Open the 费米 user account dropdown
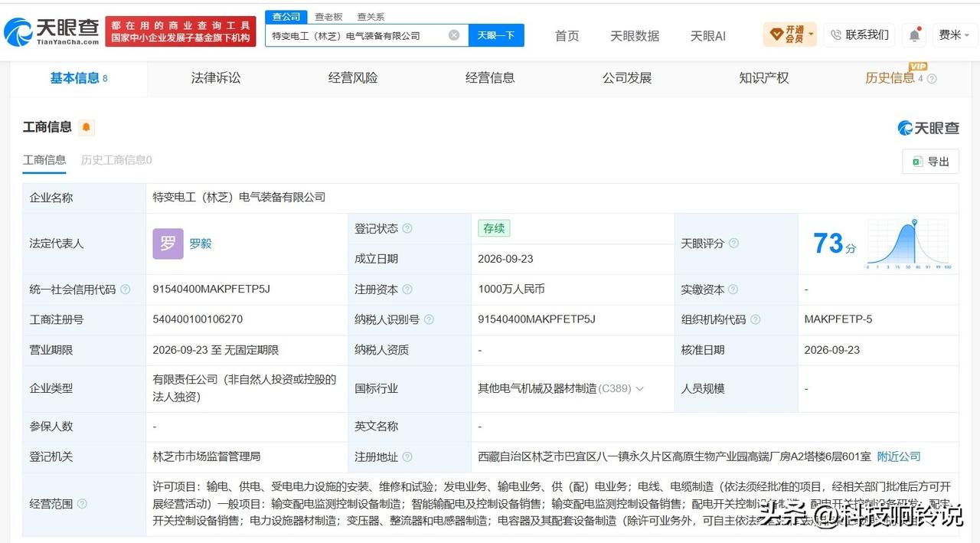The image size is (980, 543). click(x=954, y=35)
